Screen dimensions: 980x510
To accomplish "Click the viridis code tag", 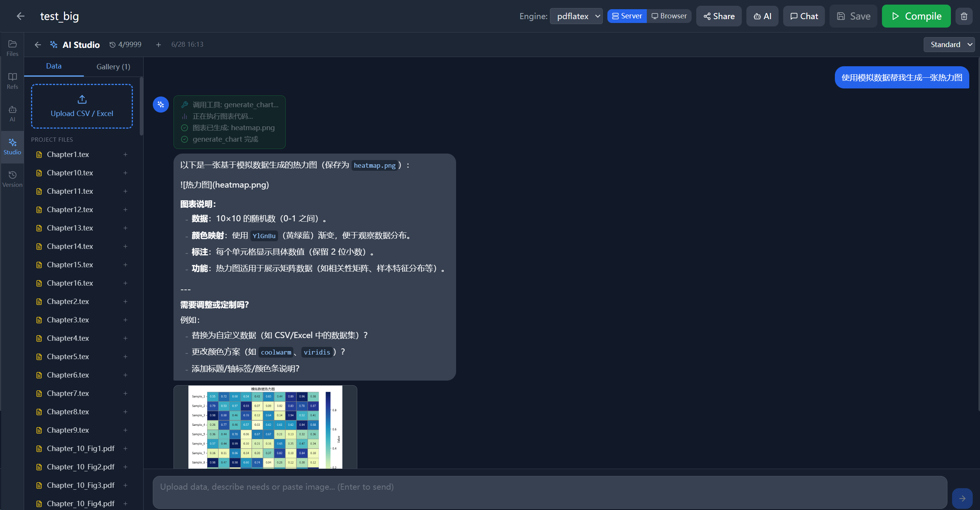I will 317,352.
